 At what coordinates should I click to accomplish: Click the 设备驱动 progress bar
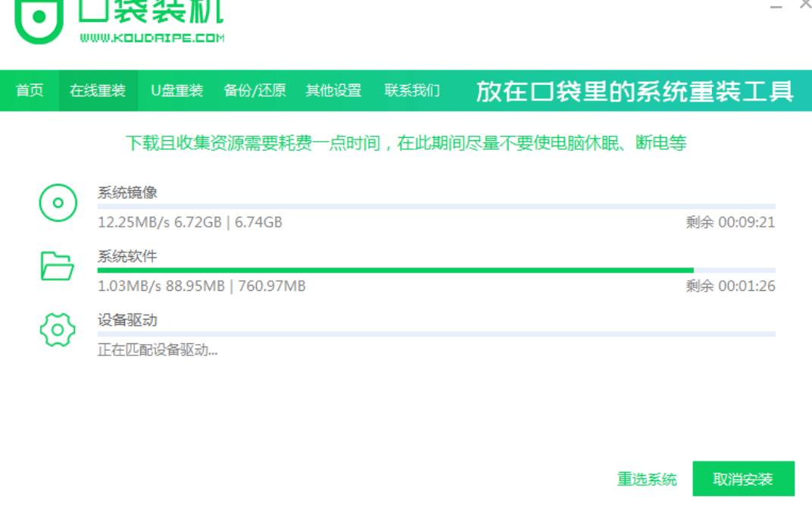click(x=436, y=333)
